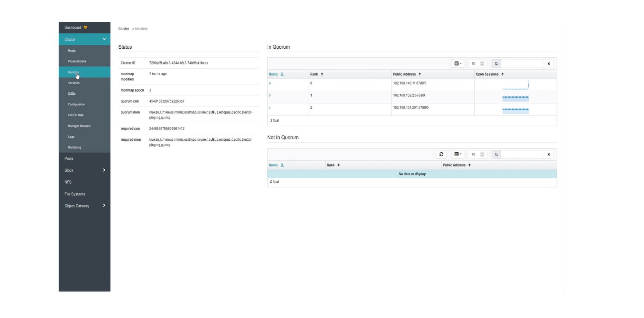Click page size field in Not In Quorum table

click(x=474, y=154)
